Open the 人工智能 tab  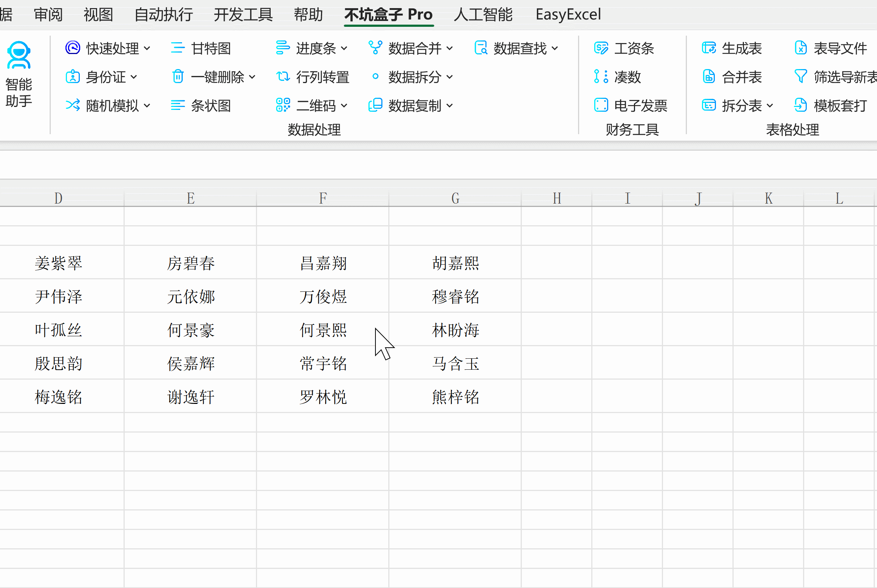[483, 15]
